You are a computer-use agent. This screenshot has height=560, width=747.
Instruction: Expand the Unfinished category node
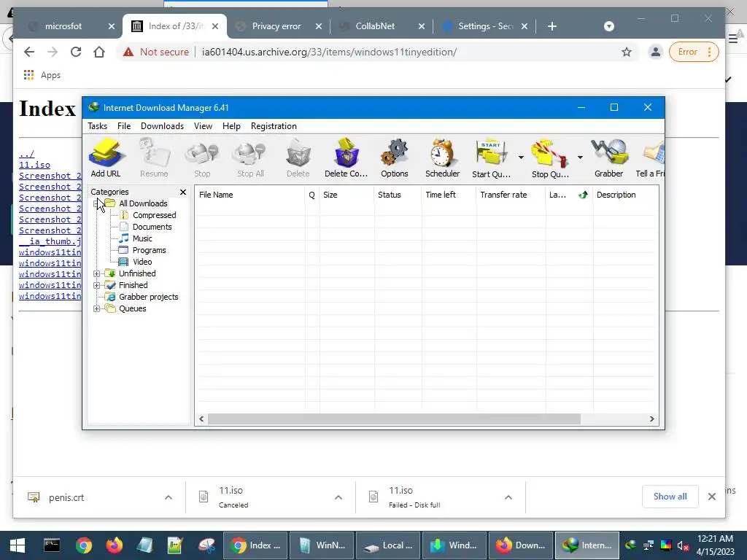[x=97, y=274]
